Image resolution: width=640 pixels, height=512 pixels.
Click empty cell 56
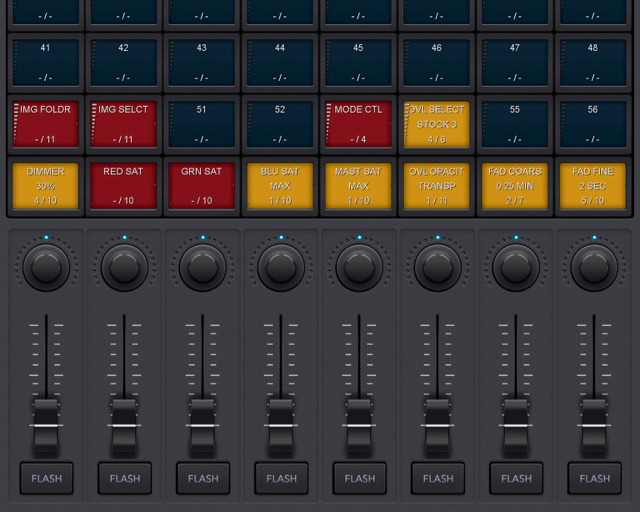click(x=593, y=124)
